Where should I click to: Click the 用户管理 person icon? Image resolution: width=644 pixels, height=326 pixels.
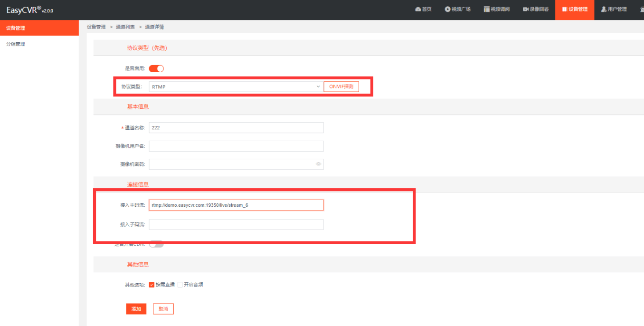click(604, 10)
